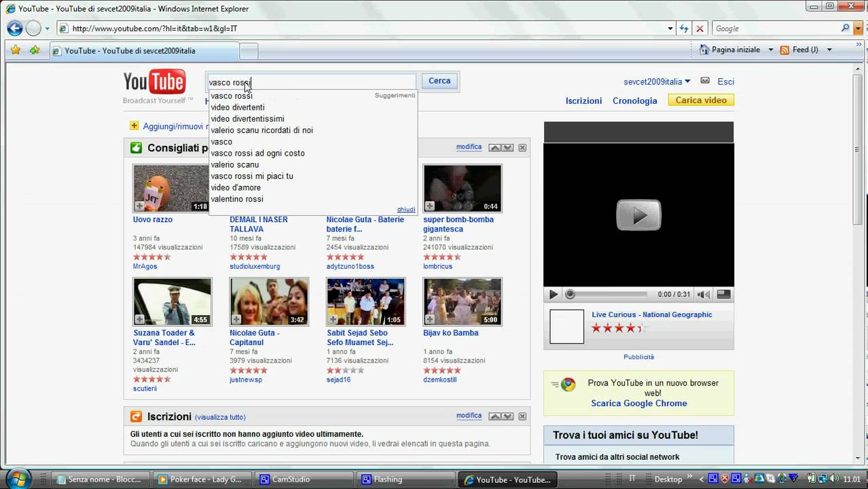
Task: Click chiudi to close suggestions
Action: [x=406, y=209]
